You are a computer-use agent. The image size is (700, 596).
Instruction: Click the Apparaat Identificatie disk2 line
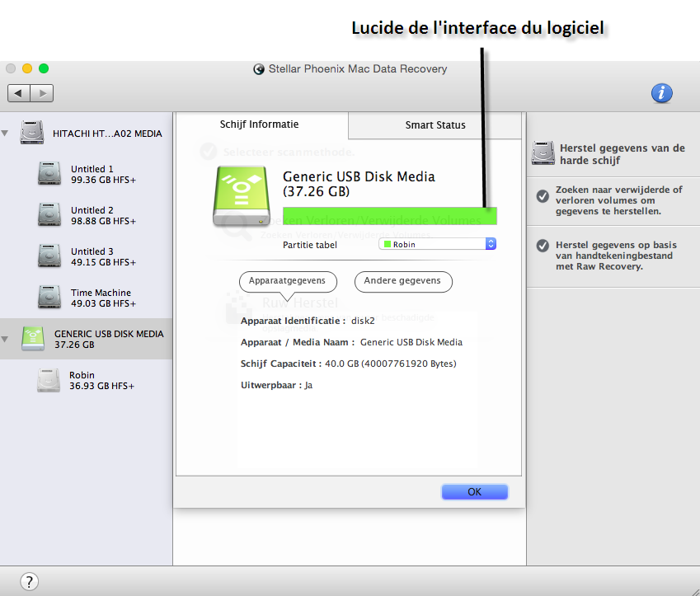[x=308, y=321]
